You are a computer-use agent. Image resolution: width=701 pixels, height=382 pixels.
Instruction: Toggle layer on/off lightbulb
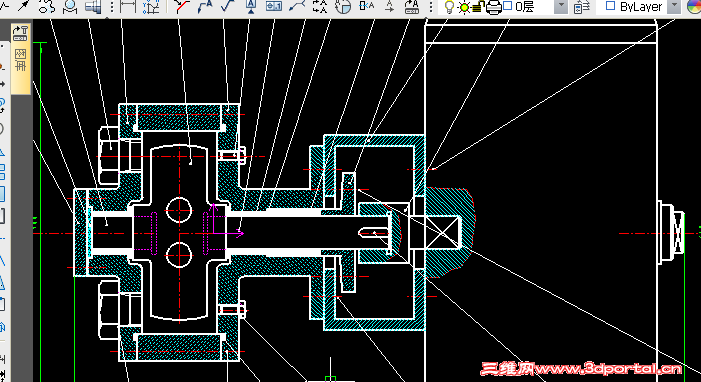(449, 7)
